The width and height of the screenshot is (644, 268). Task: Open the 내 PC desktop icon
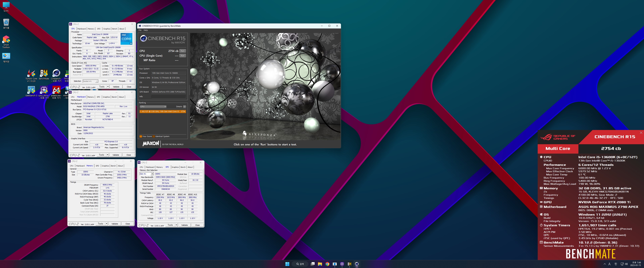pyautogui.click(x=6, y=7)
